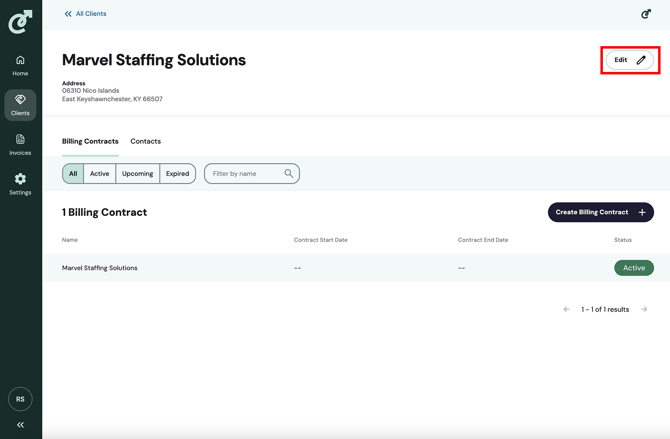Open the Home section in sidebar
Screen dimensions: 670x439
pyautogui.click(x=20, y=66)
